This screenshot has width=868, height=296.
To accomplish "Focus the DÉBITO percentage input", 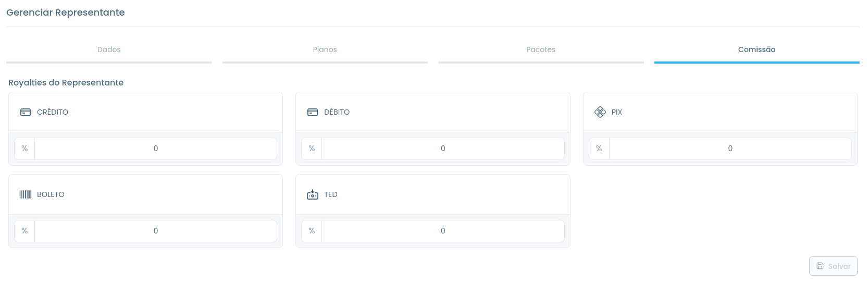I will tap(443, 149).
